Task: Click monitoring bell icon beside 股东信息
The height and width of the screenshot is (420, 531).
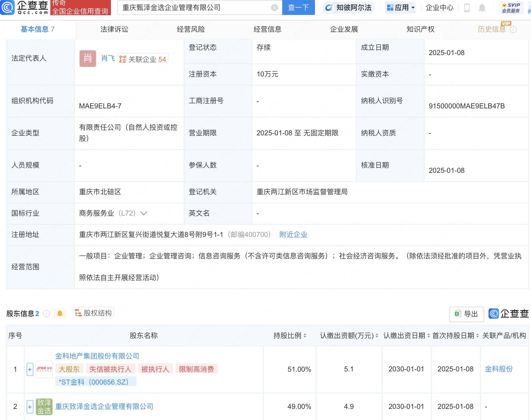Action: [x=60, y=313]
